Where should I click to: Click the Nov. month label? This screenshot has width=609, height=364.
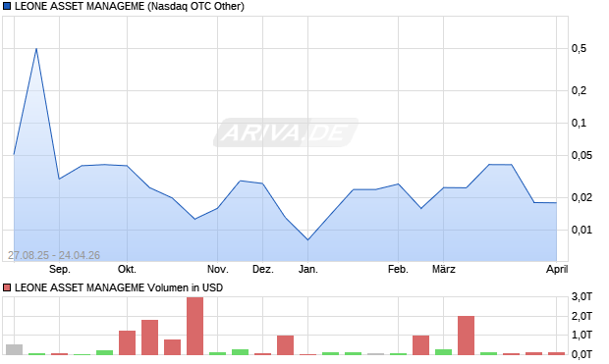pos(217,269)
